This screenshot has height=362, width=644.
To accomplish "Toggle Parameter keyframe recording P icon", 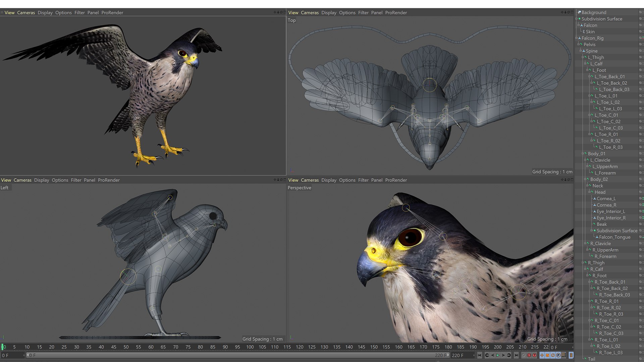I will (558, 355).
